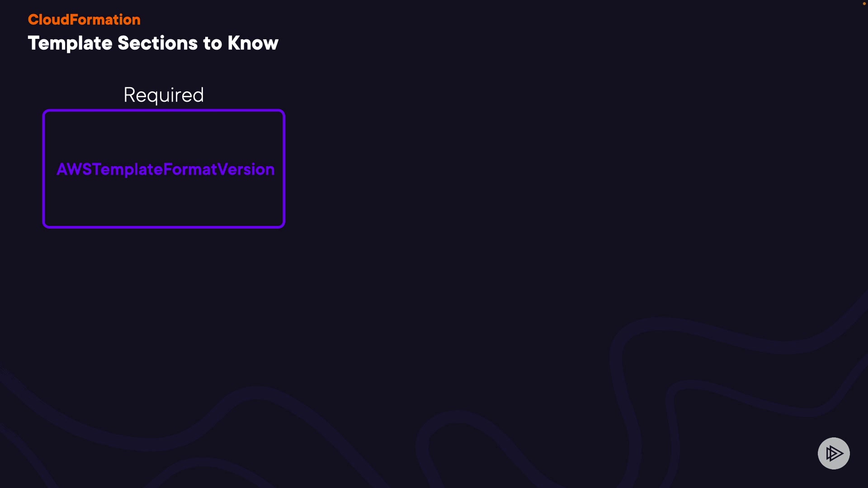Select the AWSTemplateFormatVersion purple text
Viewport: 868px width, 488px height.
click(x=165, y=169)
